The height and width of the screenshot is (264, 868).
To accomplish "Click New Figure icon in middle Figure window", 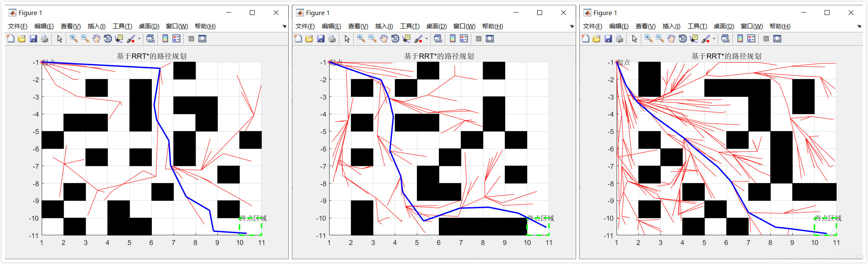I will 298,38.
